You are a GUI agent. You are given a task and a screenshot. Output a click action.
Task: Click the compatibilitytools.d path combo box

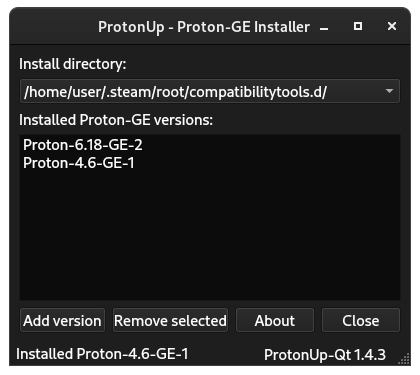[x=210, y=91]
